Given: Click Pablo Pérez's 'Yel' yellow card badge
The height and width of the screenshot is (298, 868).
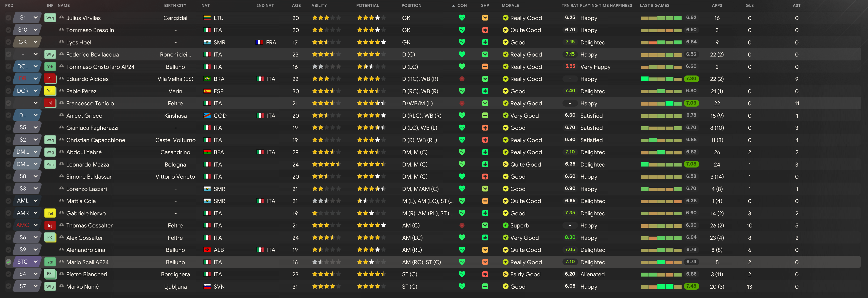Looking at the screenshot, I should tap(50, 91).
